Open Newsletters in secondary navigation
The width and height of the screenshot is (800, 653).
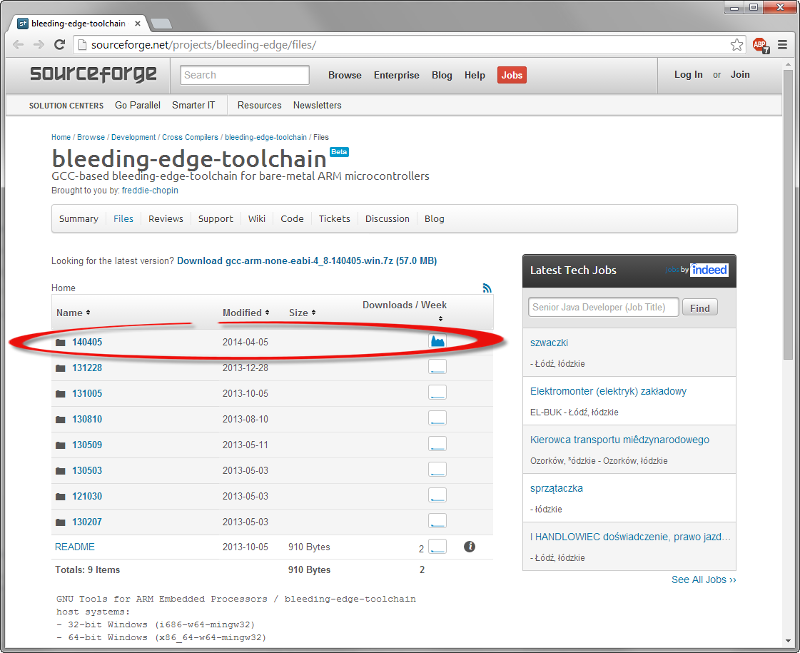(x=317, y=105)
